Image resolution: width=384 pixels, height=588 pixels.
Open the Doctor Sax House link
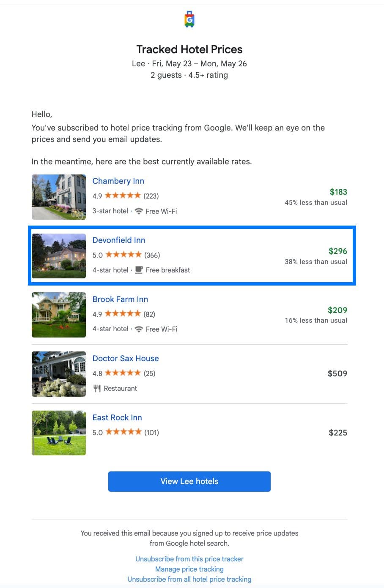[126, 359]
